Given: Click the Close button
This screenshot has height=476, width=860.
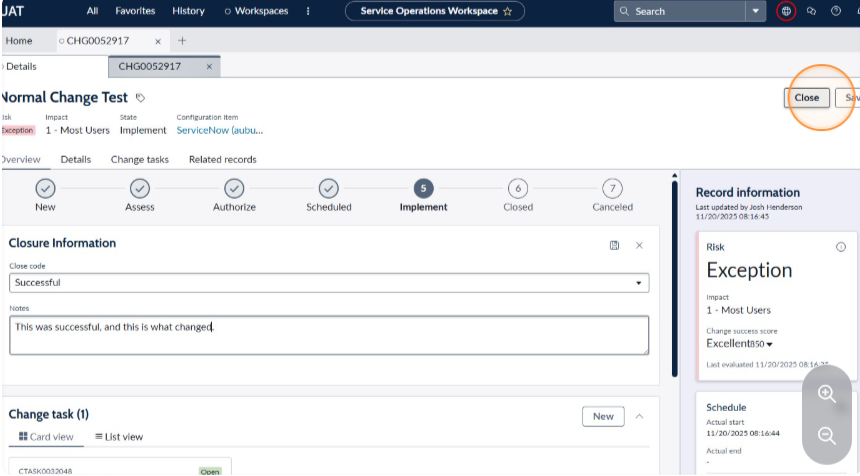Looking at the screenshot, I should click(x=806, y=98).
